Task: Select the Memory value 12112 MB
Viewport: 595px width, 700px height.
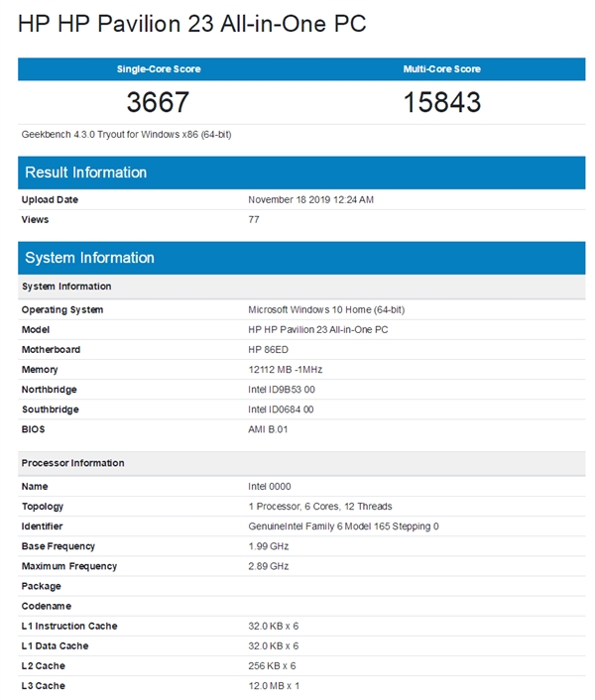Action: [285, 369]
